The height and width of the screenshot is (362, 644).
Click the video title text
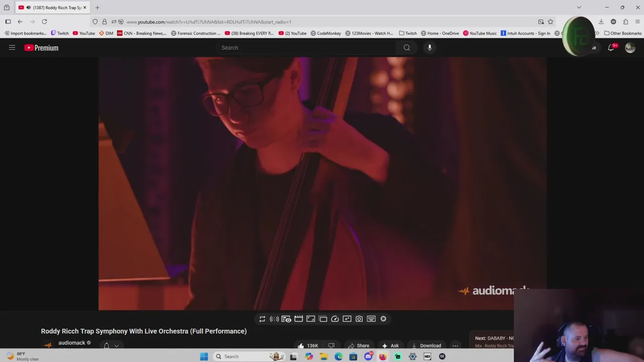(x=144, y=331)
